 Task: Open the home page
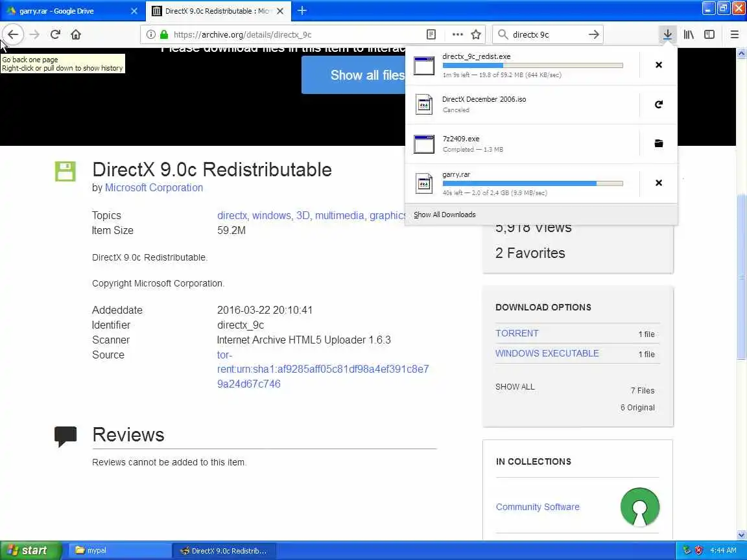76,34
